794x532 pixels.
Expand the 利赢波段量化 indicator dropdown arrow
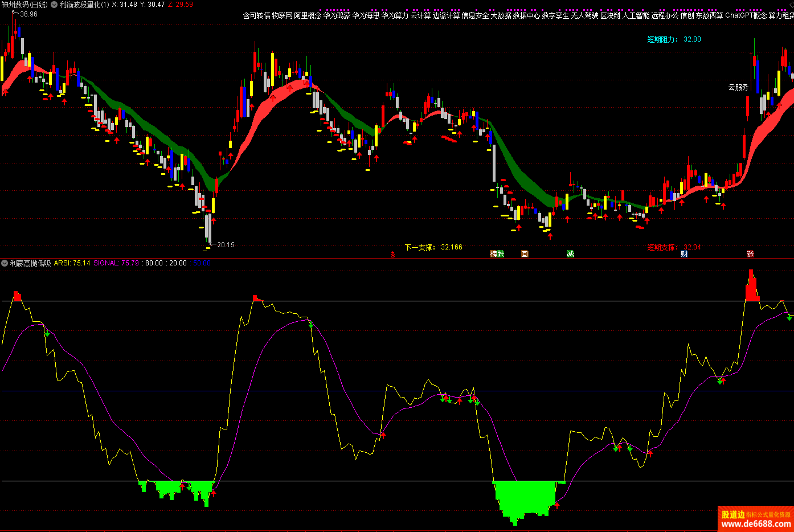(x=54, y=5)
